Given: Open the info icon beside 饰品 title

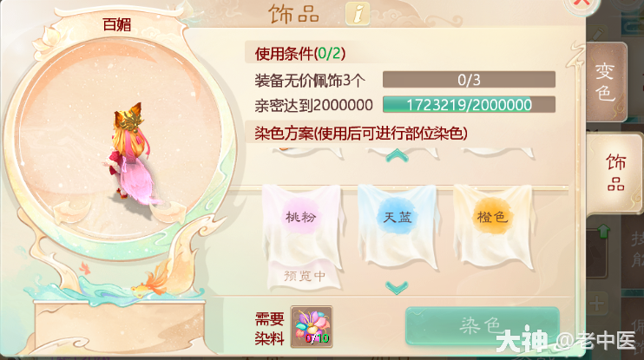Looking at the screenshot, I should tap(358, 14).
